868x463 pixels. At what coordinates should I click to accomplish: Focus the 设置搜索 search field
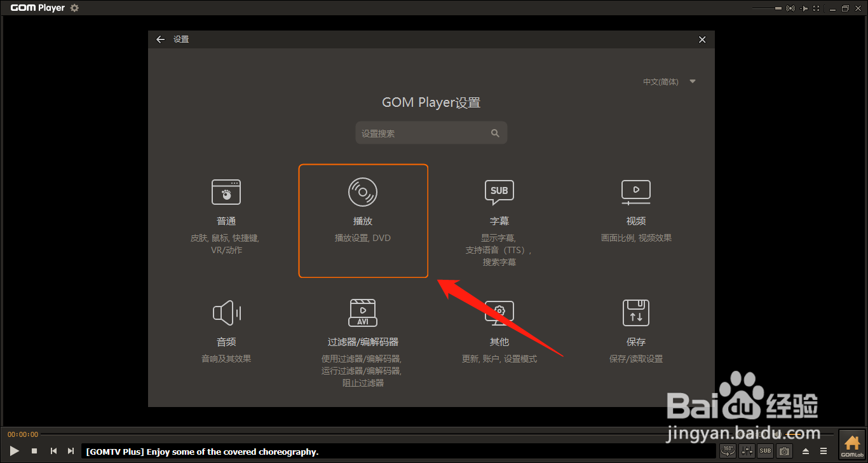coord(431,134)
